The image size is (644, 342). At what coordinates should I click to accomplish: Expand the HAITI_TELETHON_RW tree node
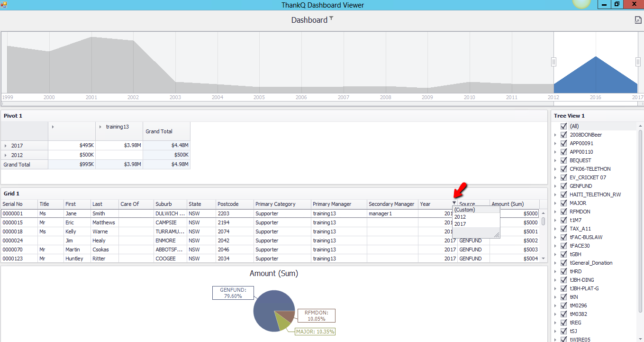[555, 194]
